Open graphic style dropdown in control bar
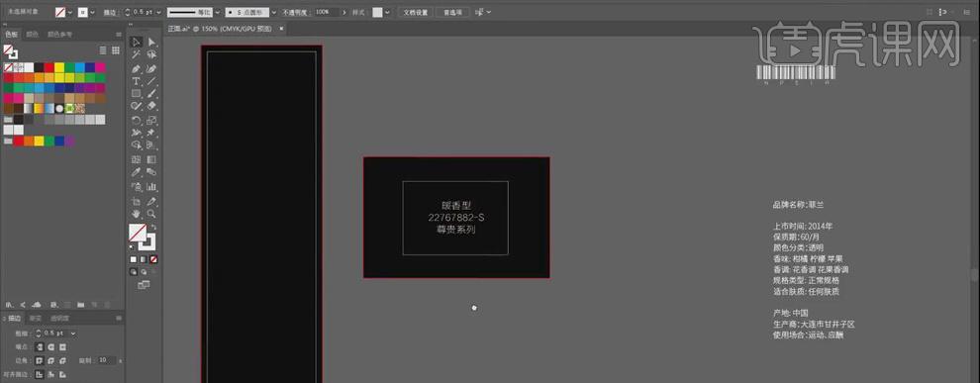The image size is (980, 383). (388, 12)
